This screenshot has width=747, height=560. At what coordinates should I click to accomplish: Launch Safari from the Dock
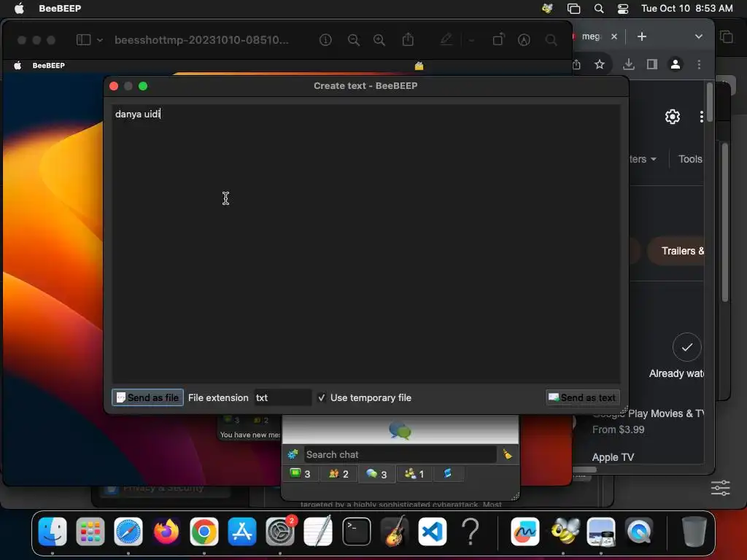pyautogui.click(x=128, y=532)
